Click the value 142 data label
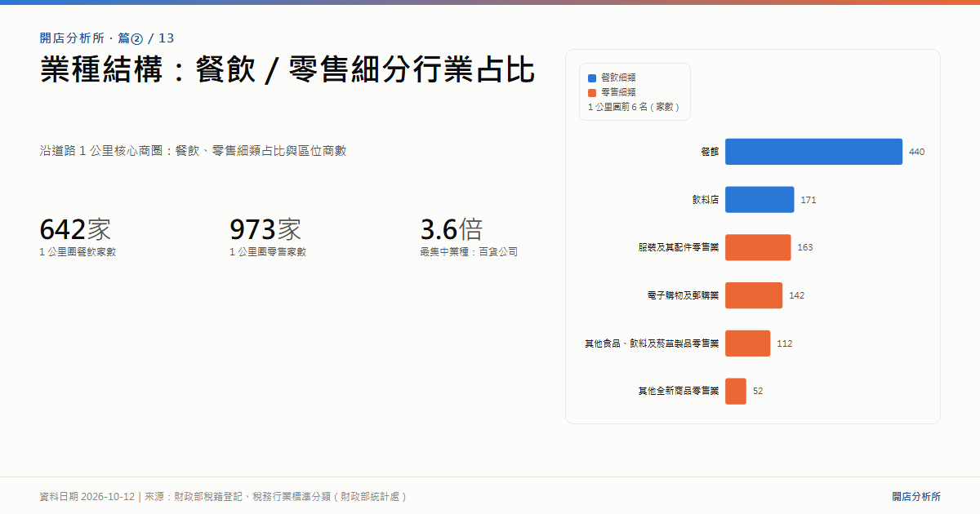The height and width of the screenshot is (514, 980). coord(796,295)
